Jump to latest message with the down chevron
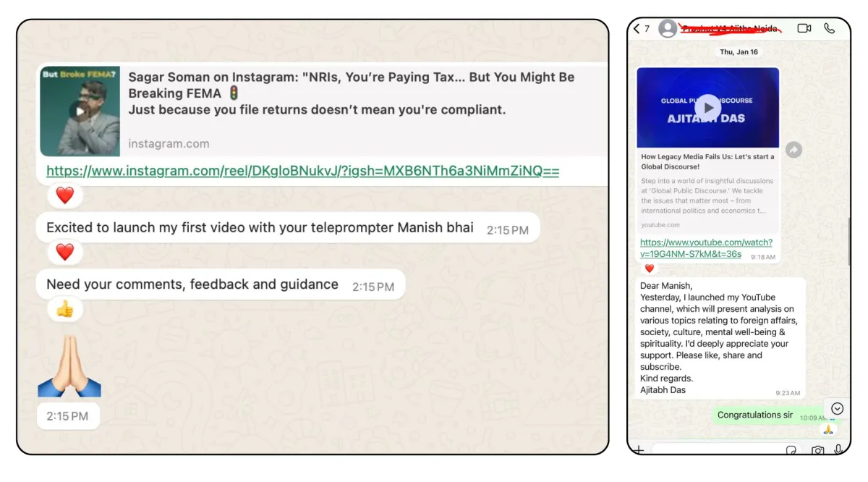Image resolution: width=868 pixels, height=482 pixels. [x=837, y=409]
